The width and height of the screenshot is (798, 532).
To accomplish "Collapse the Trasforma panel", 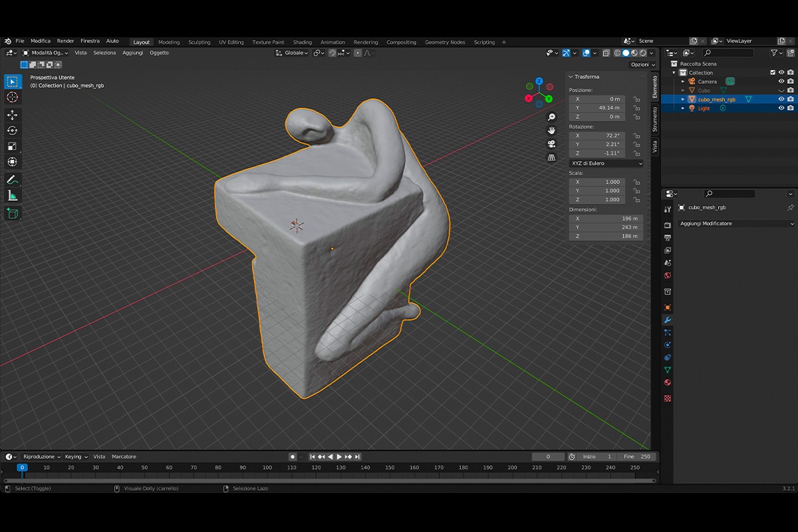I will [x=571, y=76].
